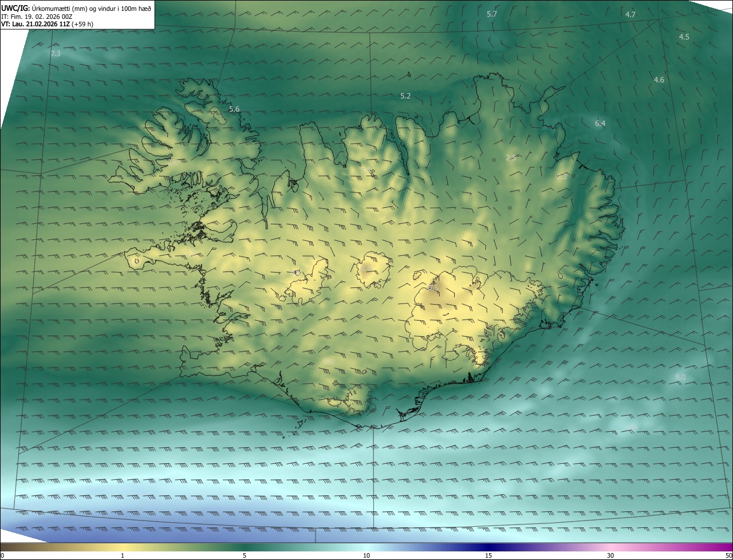Click the 5.6 value label on map

coord(234,109)
